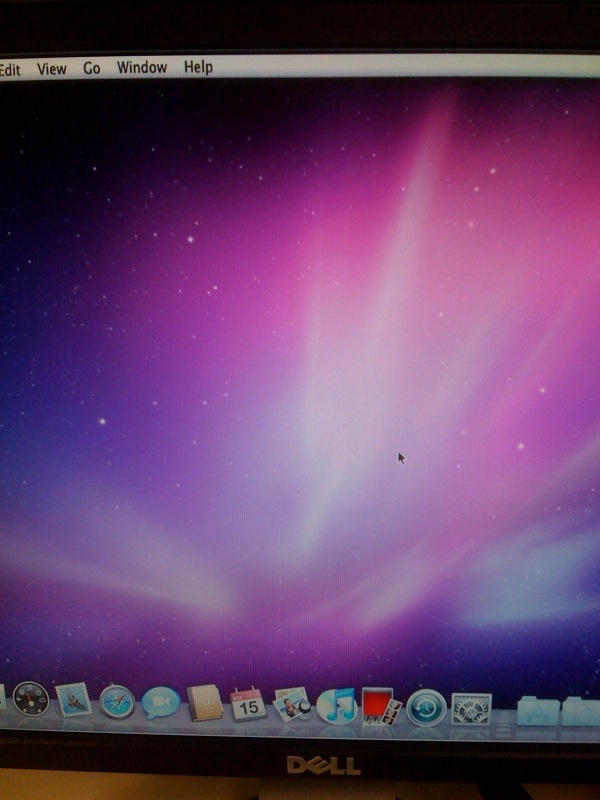Open Time Machine from dock
The image size is (600, 800).
pyautogui.click(x=426, y=708)
